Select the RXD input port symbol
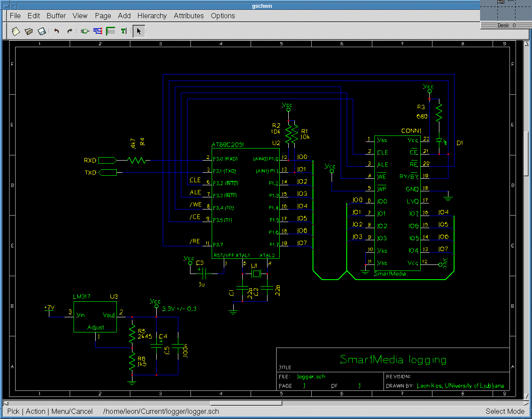The height and width of the screenshot is (419, 532). click(x=107, y=160)
